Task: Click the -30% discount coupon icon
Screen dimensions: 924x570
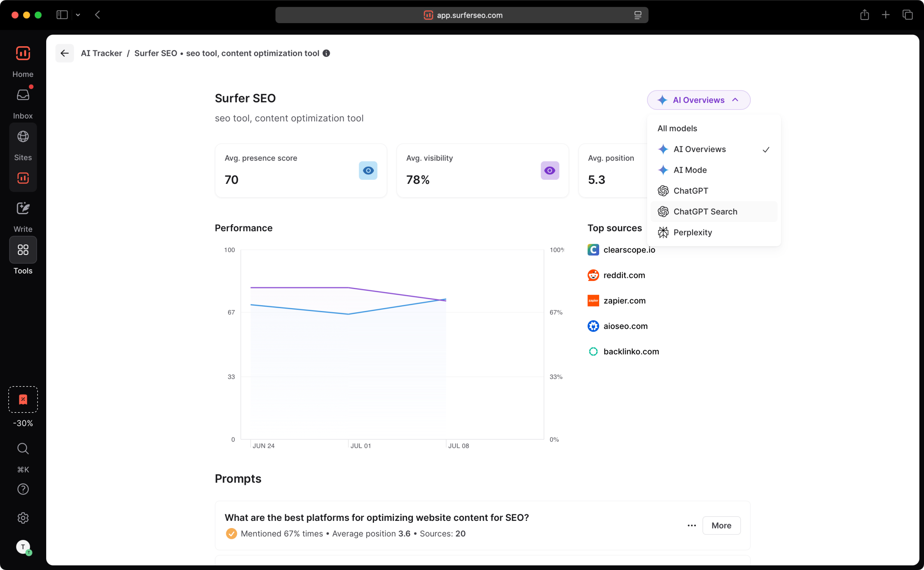Action: pyautogui.click(x=23, y=399)
